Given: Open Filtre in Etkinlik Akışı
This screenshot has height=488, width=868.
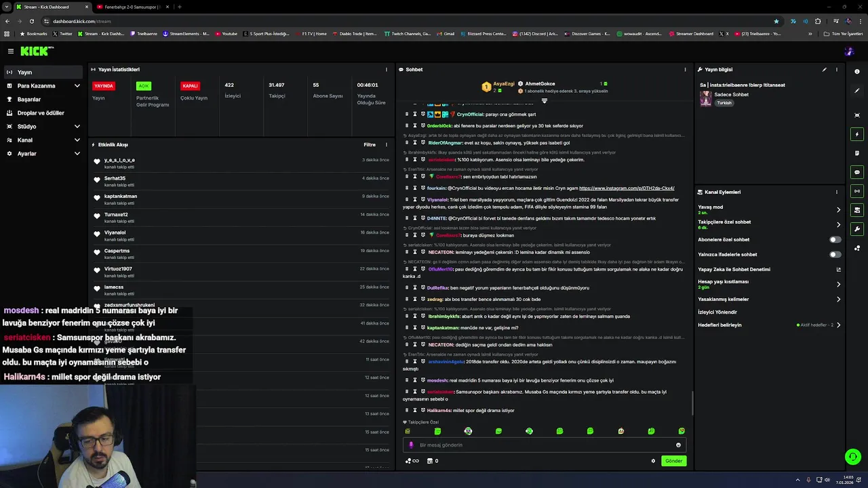Looking at the screenshot, I should coord(370,144).
